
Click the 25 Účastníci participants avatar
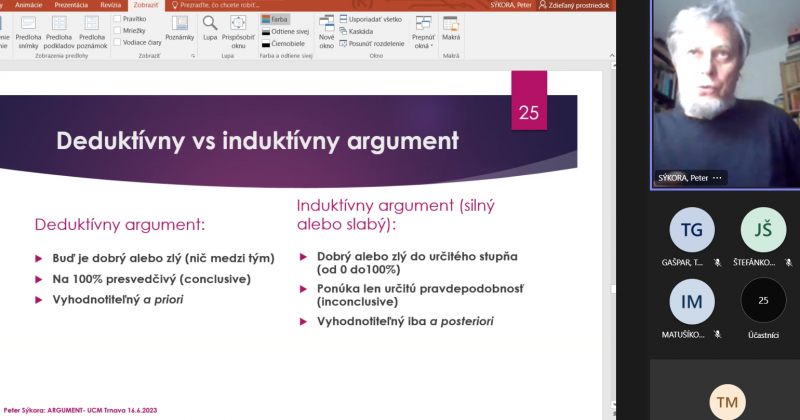pyautogui.click(x=763, y=301)
